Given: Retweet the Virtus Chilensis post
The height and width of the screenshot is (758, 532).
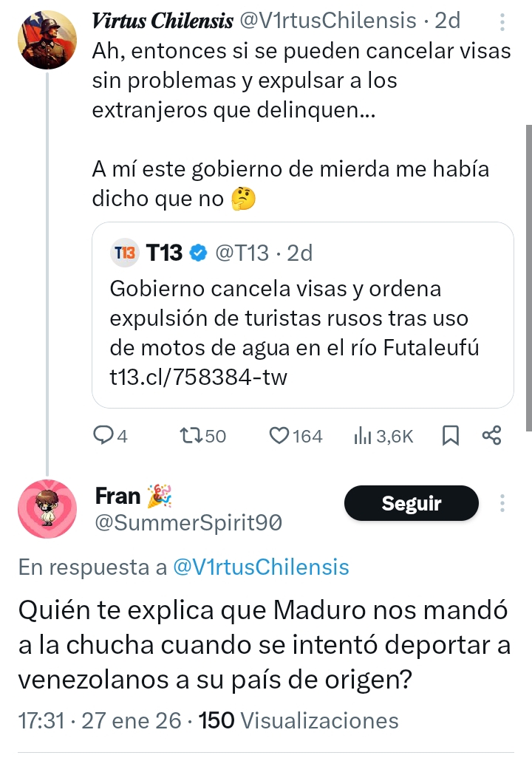Looking at the screenshot, I should [191, 436].
